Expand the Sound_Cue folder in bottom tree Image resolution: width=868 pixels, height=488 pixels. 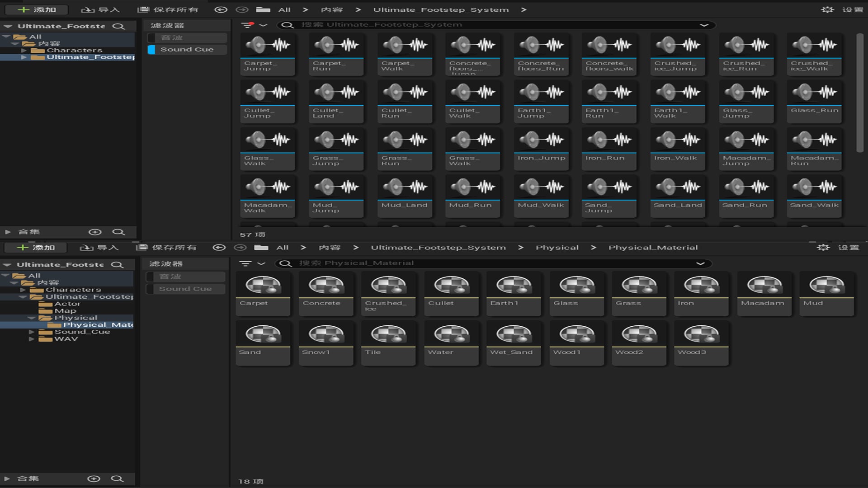(31, 331)
